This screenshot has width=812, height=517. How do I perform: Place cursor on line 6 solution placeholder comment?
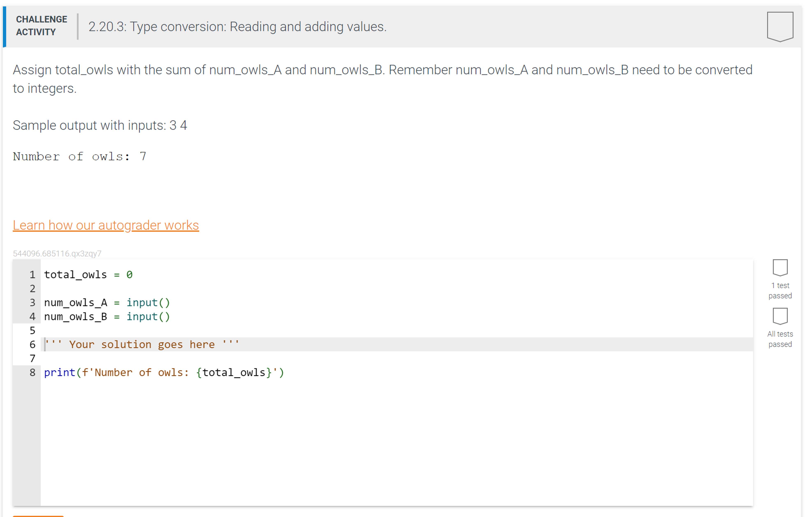[x=142, y=344]
